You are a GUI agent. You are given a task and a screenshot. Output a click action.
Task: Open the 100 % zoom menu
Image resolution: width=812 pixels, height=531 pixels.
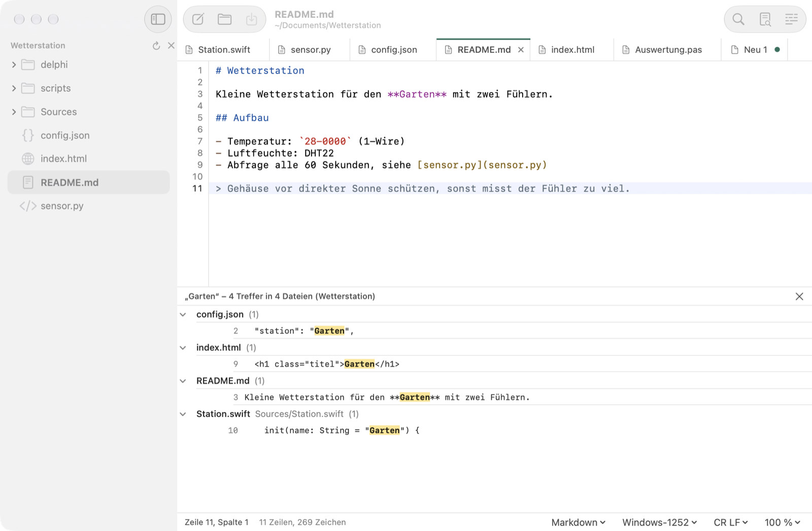(x=783, y=522)
